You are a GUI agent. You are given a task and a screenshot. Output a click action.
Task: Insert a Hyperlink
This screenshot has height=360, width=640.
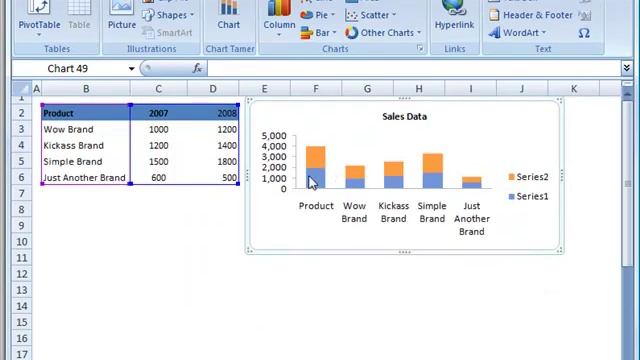[454, 15]
